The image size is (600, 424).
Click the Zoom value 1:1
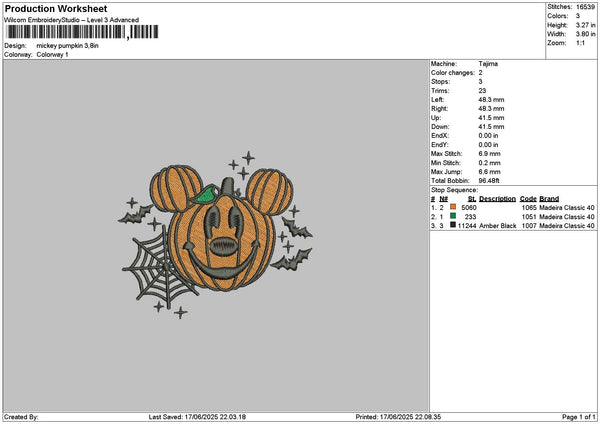point(580,43)
